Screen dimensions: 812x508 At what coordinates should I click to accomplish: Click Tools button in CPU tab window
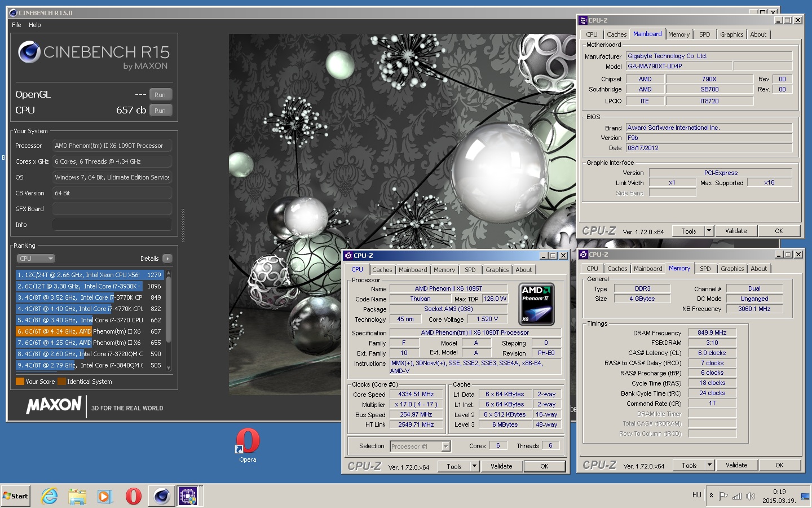pos(454,466)
